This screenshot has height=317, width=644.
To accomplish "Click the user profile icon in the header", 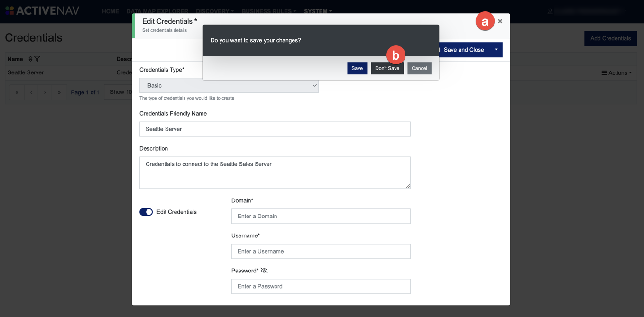I will pyautogui.click(x=550, y=10).
